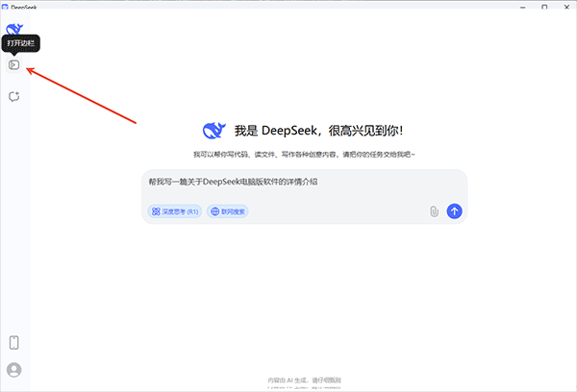Open the user profile avatar menu
The height and width of the screenshot is (392, 577).
point(13,370)
